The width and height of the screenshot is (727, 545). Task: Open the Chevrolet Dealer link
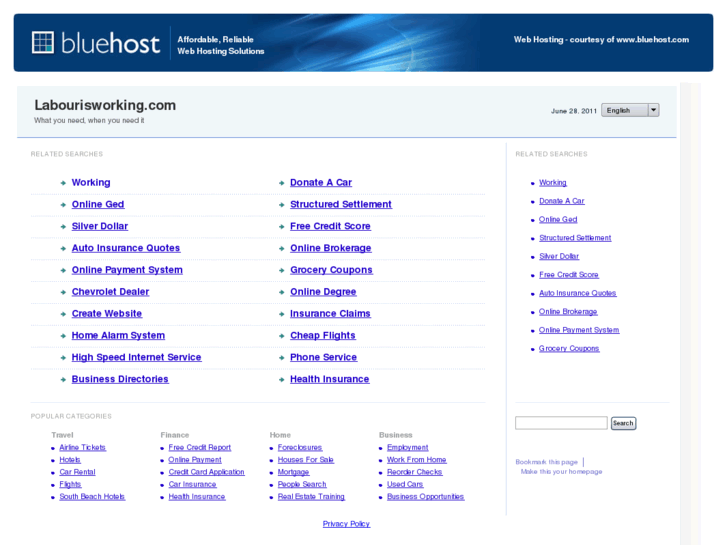pos(110,292)
